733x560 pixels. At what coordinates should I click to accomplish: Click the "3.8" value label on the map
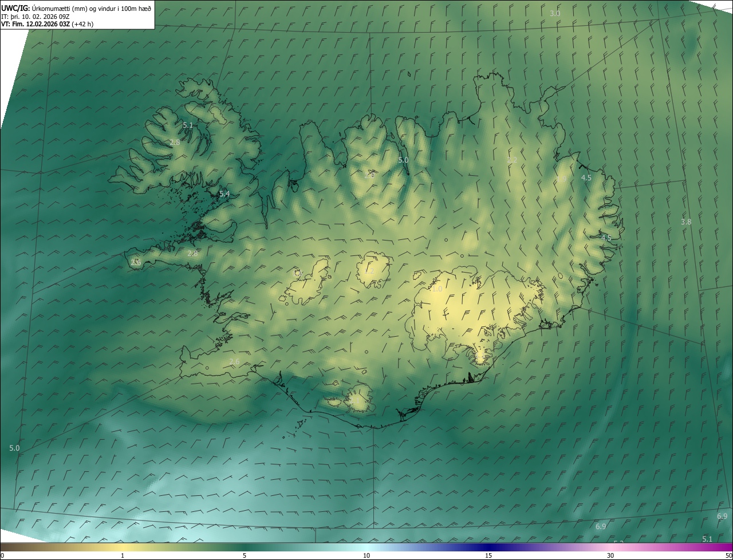pyautogui.click(x=686, y=222)
